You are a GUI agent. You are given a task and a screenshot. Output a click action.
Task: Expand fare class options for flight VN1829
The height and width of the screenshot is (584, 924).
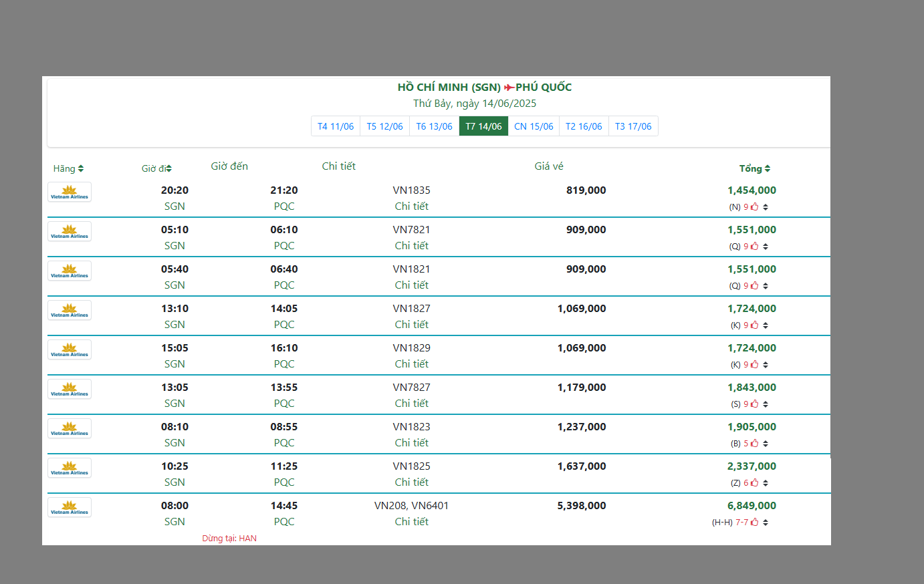tap(766, 365)
